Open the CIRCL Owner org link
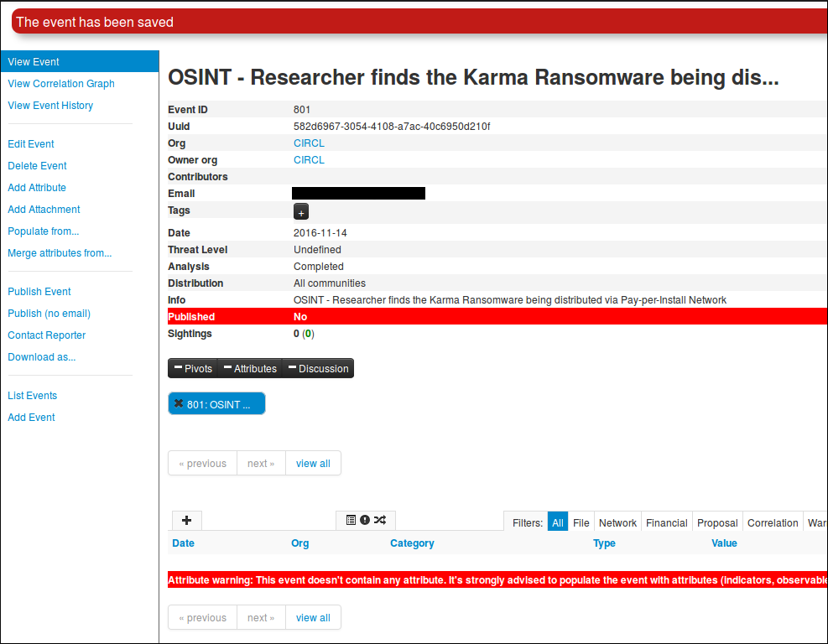 tap(309, 160)
